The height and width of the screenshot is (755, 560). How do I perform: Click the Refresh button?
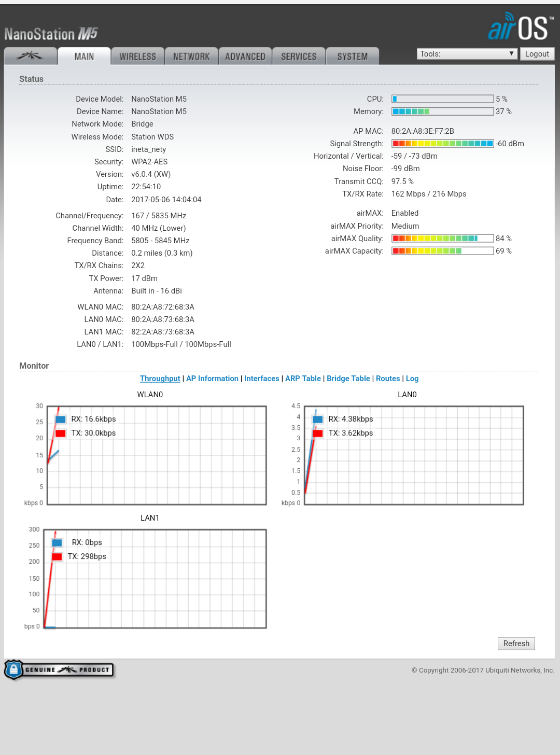click(516, 644)
